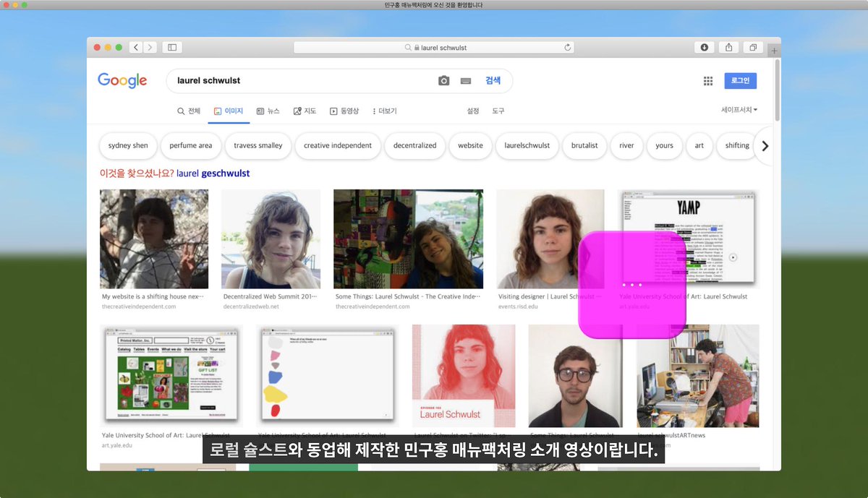Click the Safari address bar
Viewport: 868px width, 498px height.
point(434,48)
